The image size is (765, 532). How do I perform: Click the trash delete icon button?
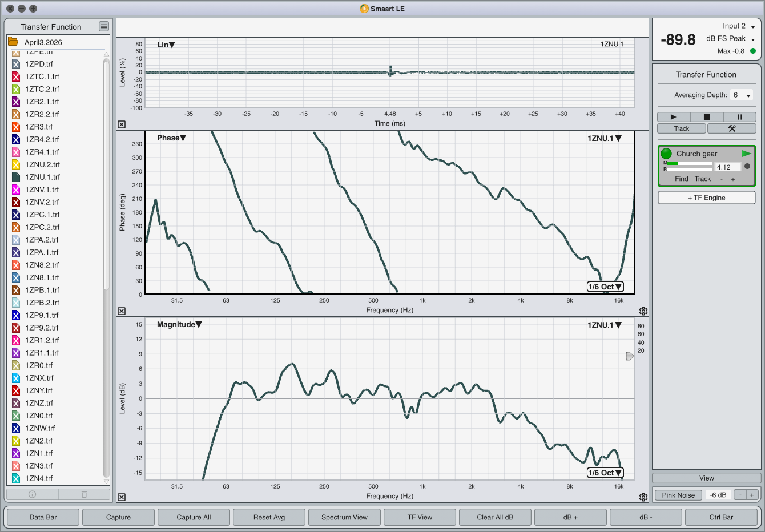pos(84,494)
